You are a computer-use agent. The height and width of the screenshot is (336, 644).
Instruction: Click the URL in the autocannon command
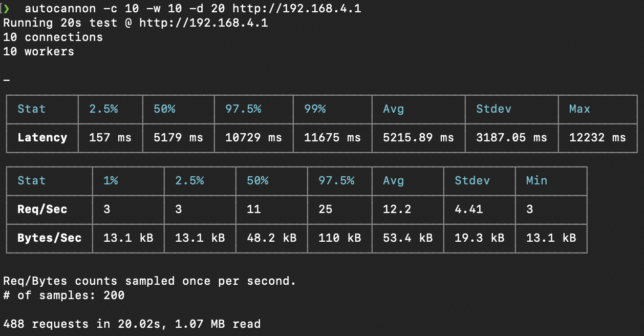click(x=296, y=9)
